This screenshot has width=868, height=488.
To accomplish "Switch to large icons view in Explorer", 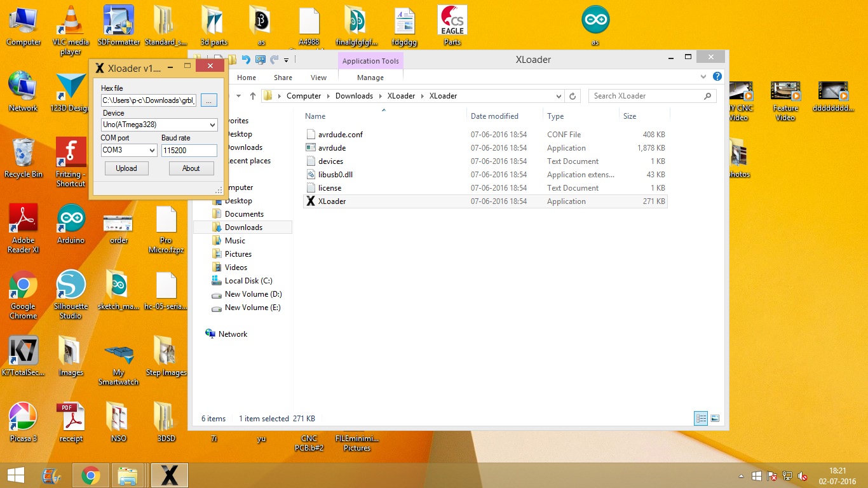I will pyautogui.click(x=715, y=418).
